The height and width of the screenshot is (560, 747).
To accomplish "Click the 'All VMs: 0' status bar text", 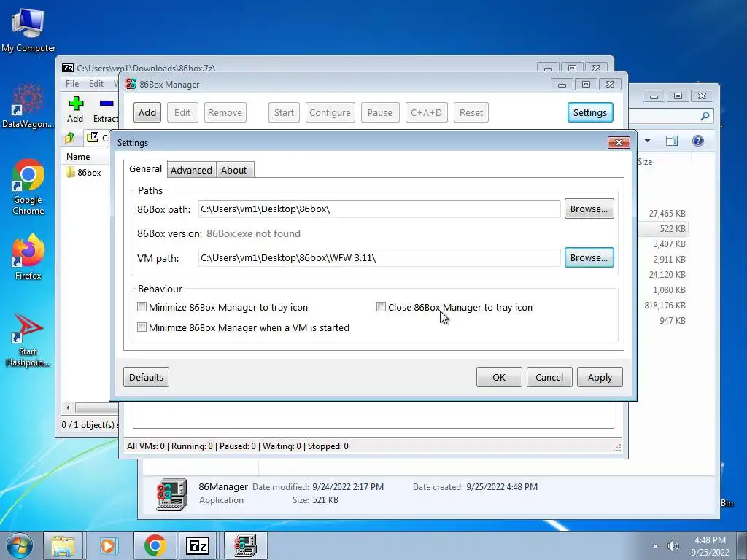I will (x=146, y=446).
